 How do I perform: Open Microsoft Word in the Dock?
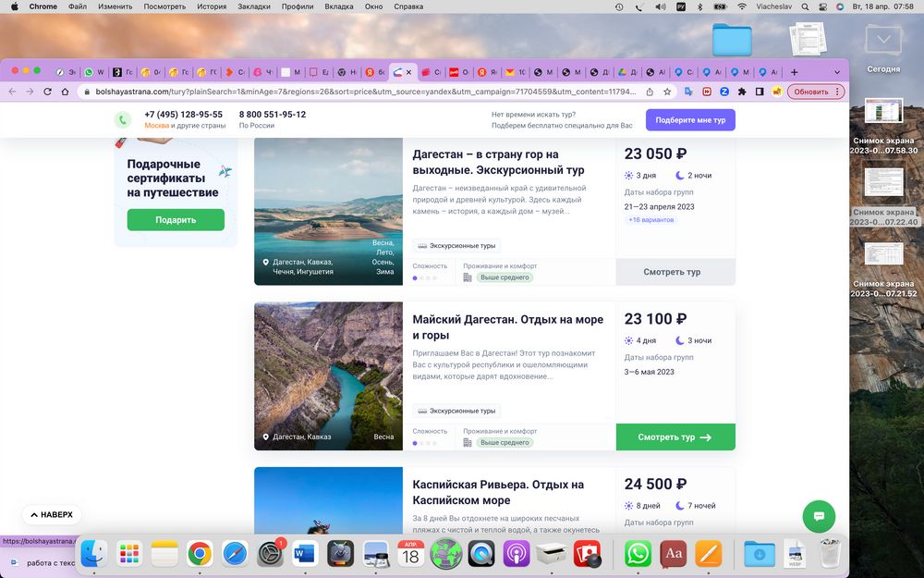coord(304,554)
